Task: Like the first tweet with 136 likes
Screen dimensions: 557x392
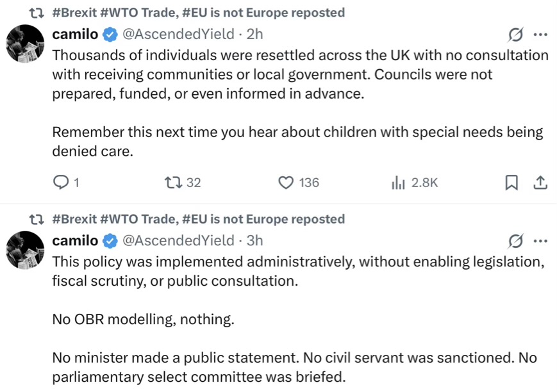Action: point(286,183)
